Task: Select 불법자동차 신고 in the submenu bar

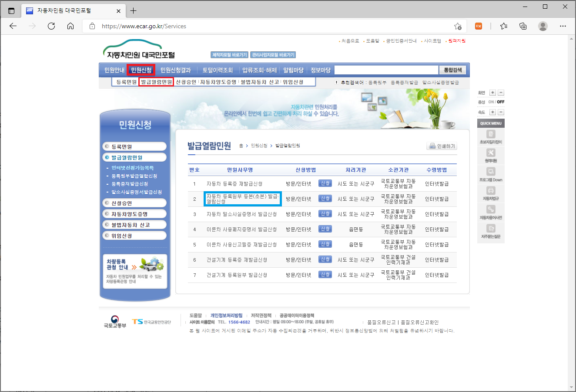Action: [x=260, y=82]
